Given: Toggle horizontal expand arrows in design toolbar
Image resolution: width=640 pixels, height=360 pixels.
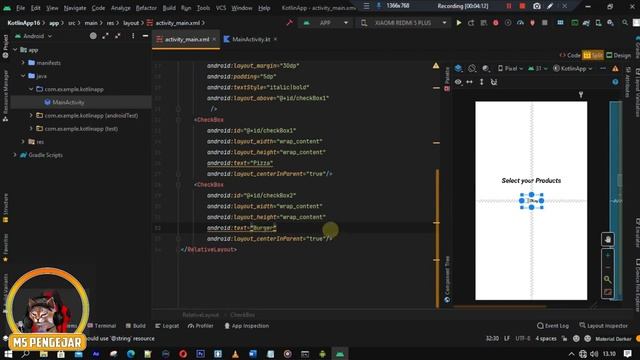Looking at the screenshot, I should (469, 82).
